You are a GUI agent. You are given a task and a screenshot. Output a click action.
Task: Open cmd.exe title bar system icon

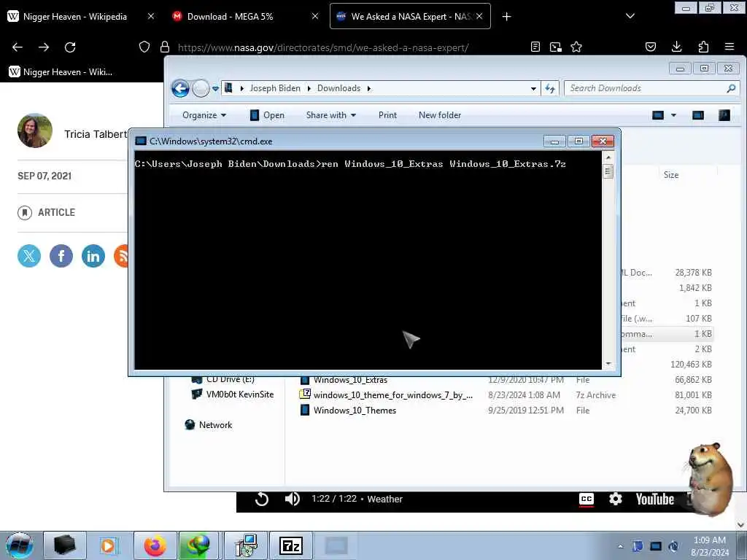(x=141, y=141)
